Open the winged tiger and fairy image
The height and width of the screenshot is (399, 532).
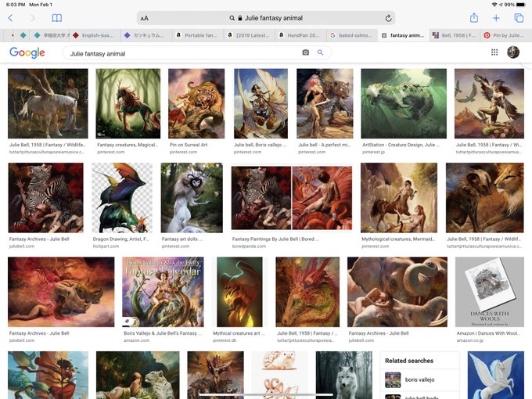(261, 103)
